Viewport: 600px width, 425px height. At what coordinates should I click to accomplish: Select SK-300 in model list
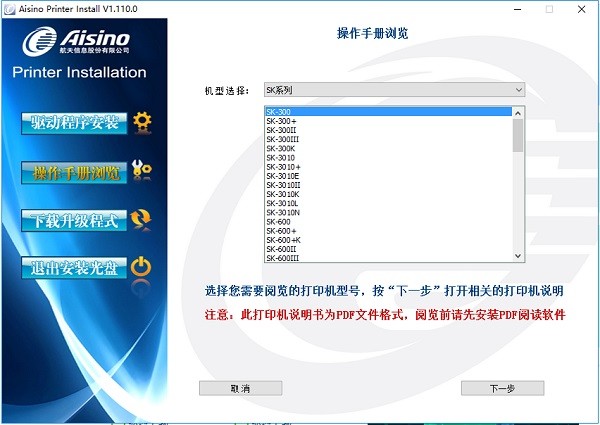pos(388,112)
